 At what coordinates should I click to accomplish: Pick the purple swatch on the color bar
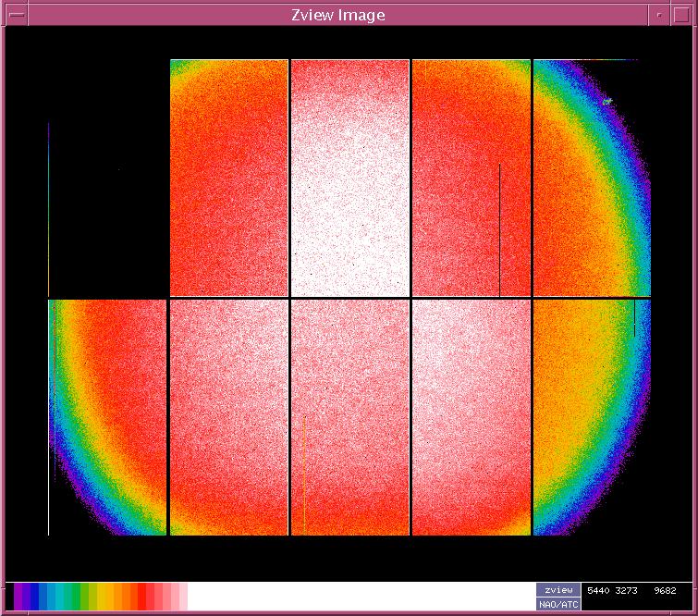(19, 597)
